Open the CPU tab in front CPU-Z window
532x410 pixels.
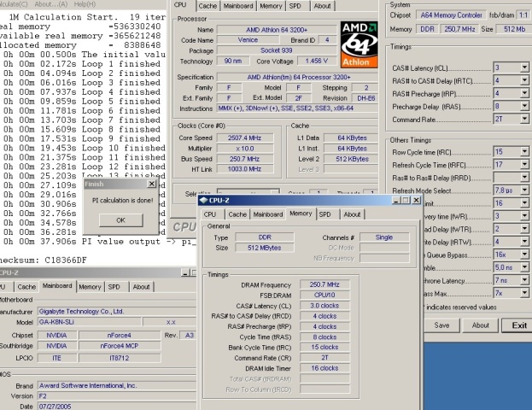(210, 214)
